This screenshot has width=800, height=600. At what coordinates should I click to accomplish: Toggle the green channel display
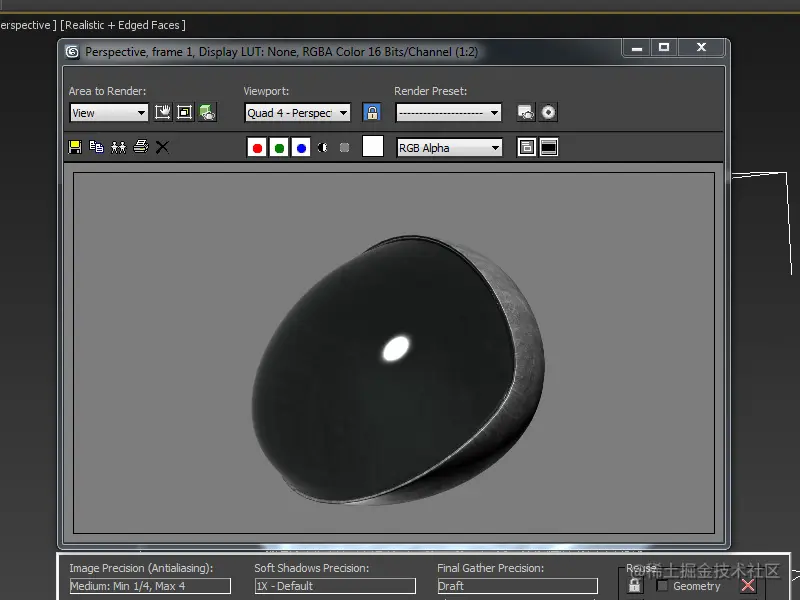click(x=279, y=147)
